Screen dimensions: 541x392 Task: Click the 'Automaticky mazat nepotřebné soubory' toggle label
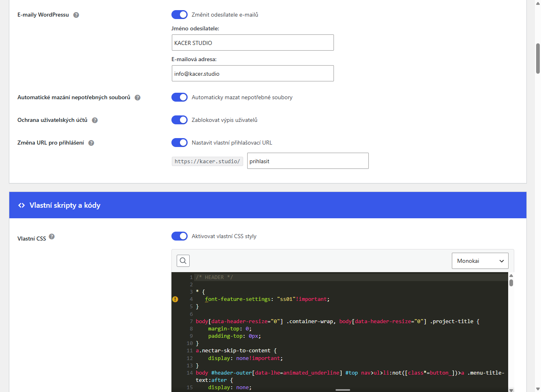pyautogui.click(x=242, y=97)
